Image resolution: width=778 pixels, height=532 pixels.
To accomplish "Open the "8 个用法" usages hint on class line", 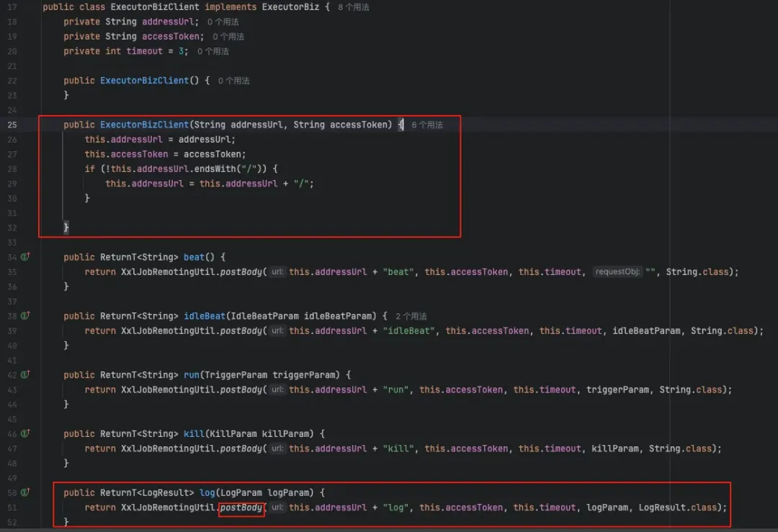I will 354,7.
